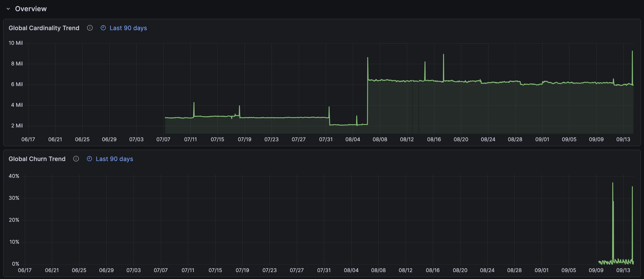Screen dimensions: 644x279
Task: Click the 4 Mil axis label
Action: (17, 105)
